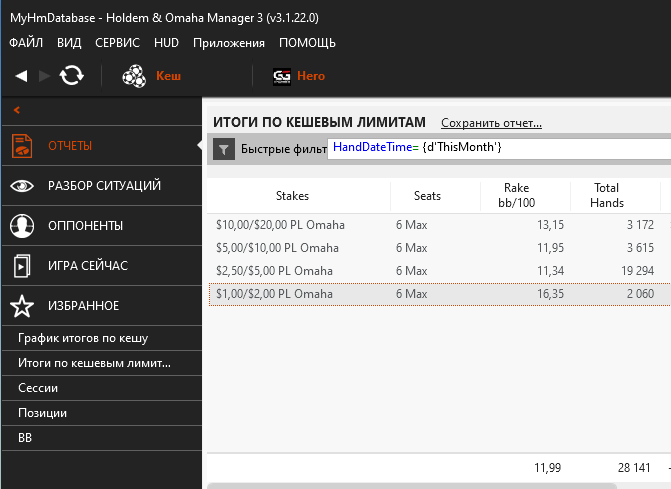Open the ОППОНЕНТЫ section

[x=102, y=225]
